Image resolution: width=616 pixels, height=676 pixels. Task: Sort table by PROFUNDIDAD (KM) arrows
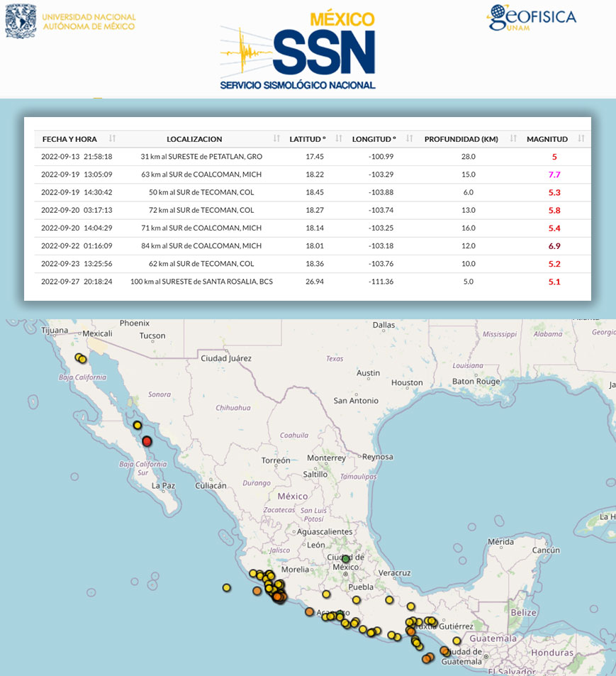tap(513, 138)
